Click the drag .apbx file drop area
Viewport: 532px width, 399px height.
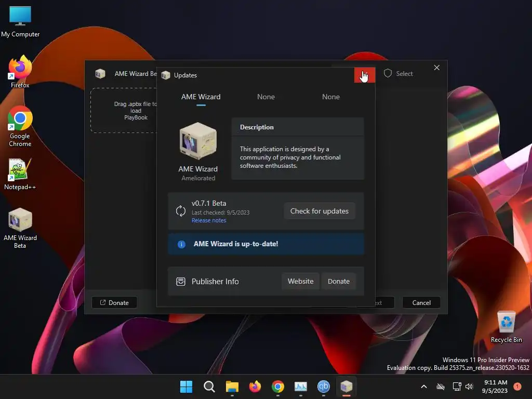point(124,111)
